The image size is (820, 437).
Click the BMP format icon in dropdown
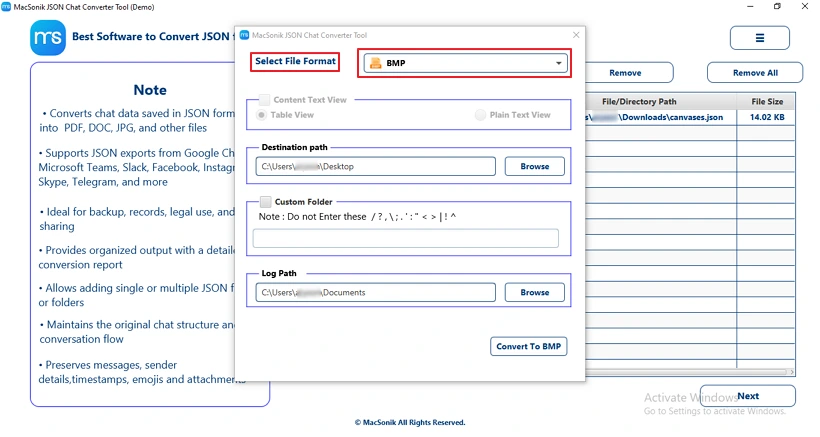(x=375, y=63)
